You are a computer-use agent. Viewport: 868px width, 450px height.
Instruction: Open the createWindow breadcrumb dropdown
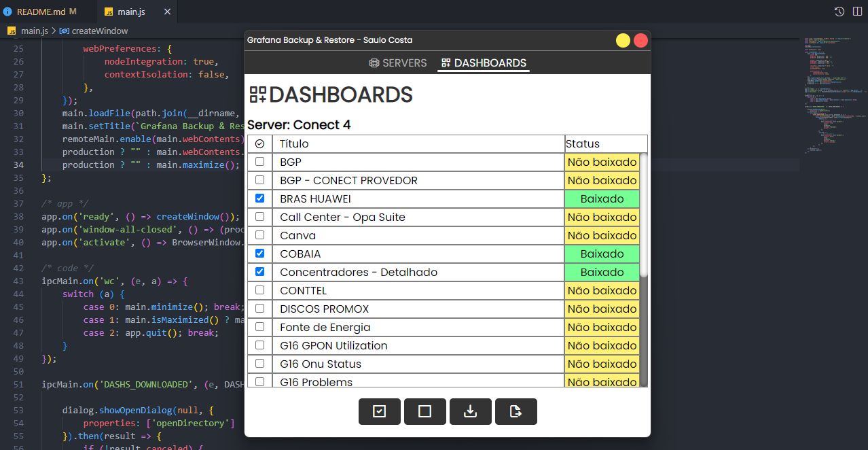(x=101, y=31)
